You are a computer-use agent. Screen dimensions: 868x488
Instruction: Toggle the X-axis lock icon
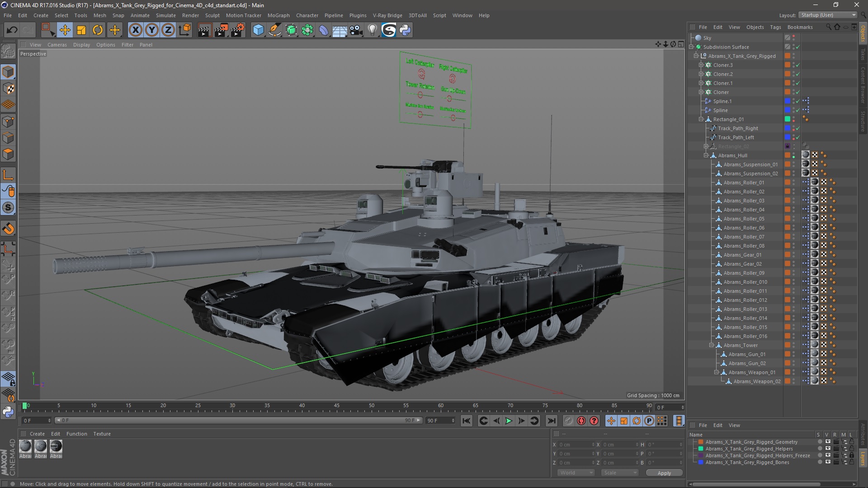click(x=135, y=30)
